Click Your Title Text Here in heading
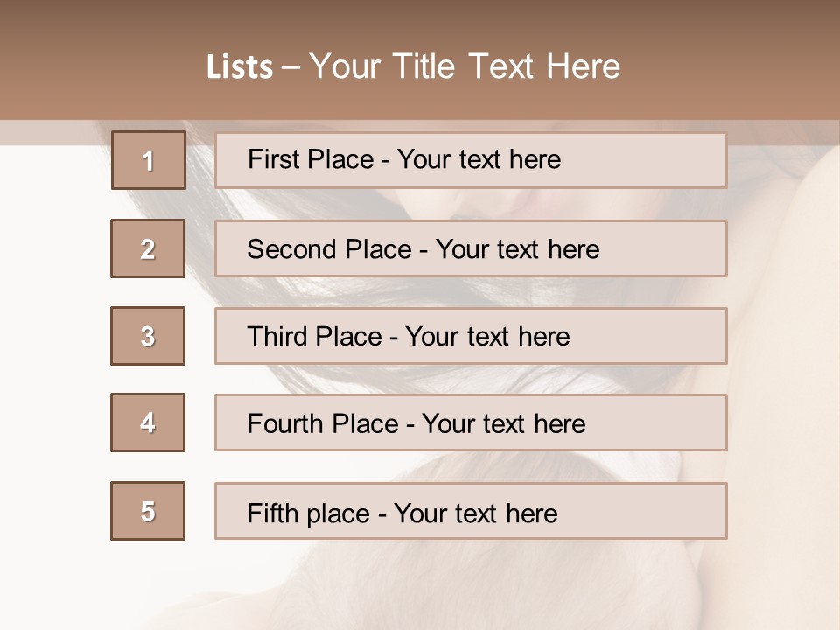The height and width of the screenshot is (630, 840). (x=465, y=66)
